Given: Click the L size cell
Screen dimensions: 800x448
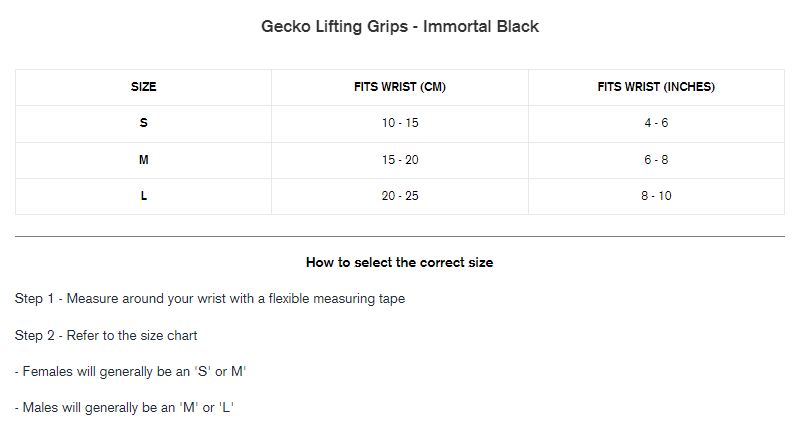Looking at the screenshot, I should tap(144, 196).
